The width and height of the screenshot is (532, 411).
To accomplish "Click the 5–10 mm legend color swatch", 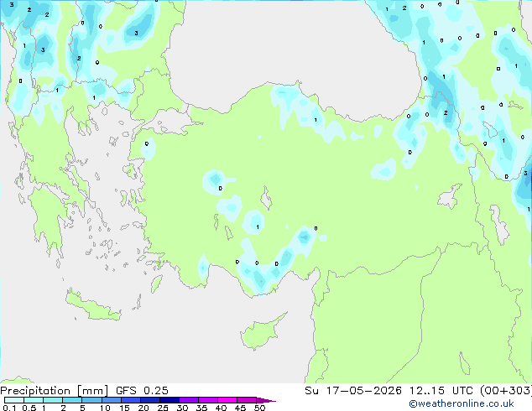I will click(92, 400).
